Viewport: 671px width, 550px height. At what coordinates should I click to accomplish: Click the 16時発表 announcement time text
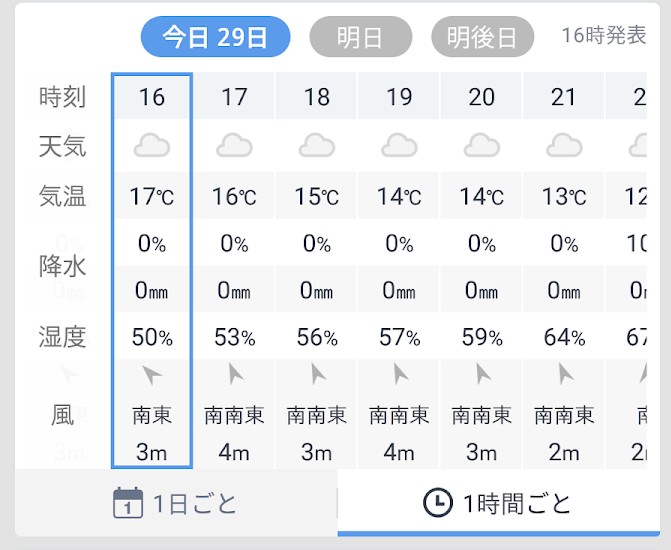point(604,36)
